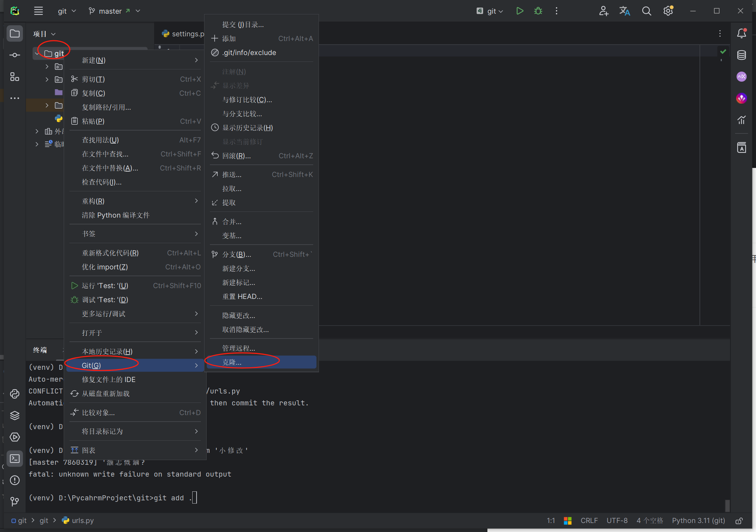Open the master branch dropdown
The width and height of the screenshot is (756, 532).
click(114, 11)
